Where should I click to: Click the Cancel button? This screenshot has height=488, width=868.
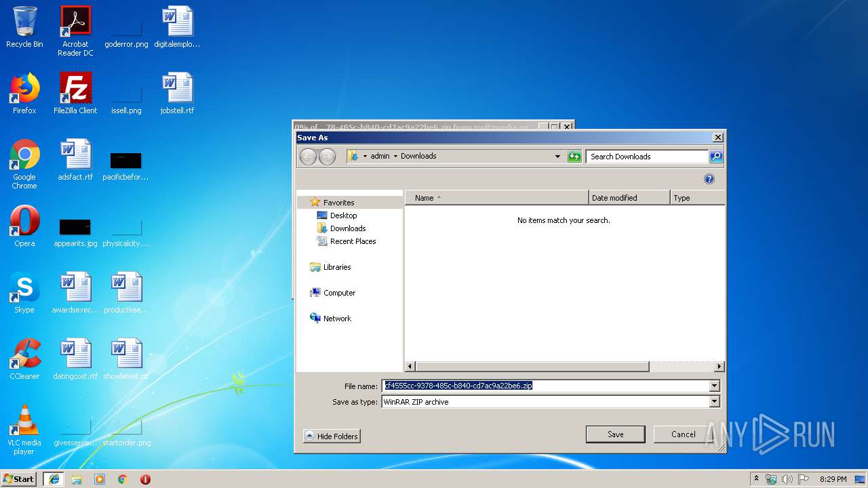(x=683, y=434)
